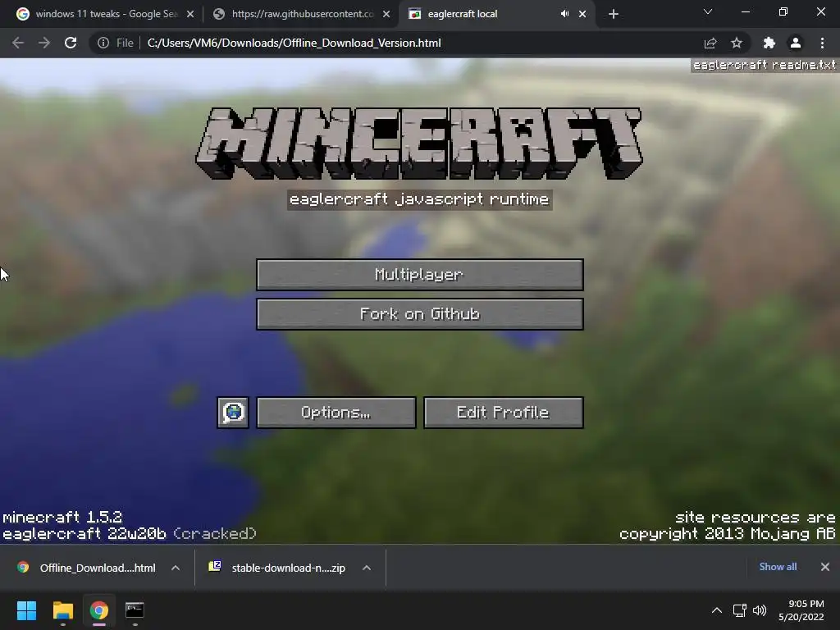
Task: Show hidden system tray icons
Action: pos(716,610)
